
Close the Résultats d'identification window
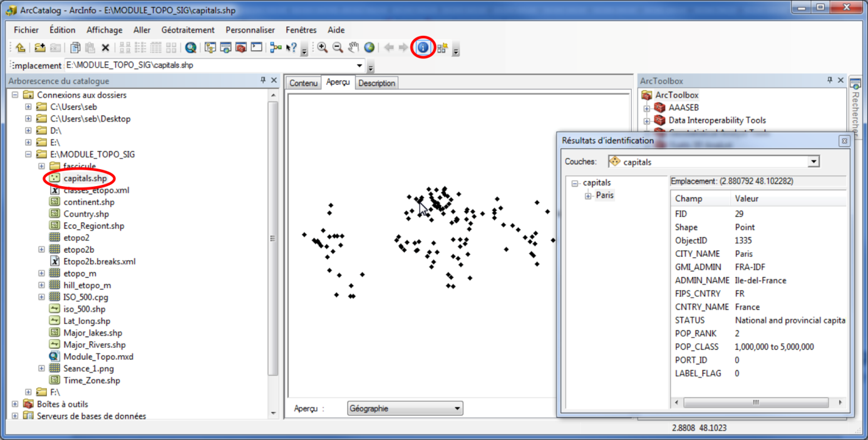[844, 141]
